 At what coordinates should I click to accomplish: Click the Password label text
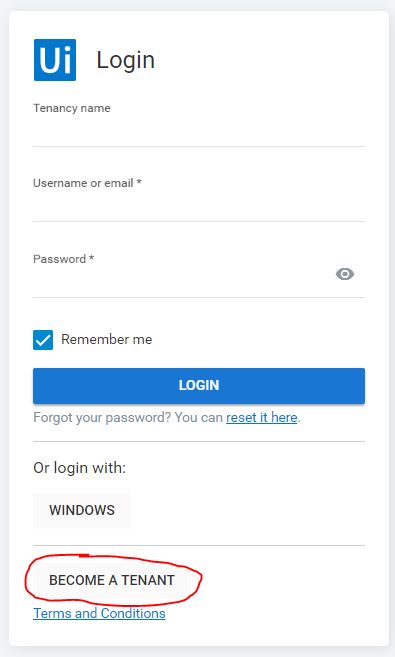click(x=59, y=259)
